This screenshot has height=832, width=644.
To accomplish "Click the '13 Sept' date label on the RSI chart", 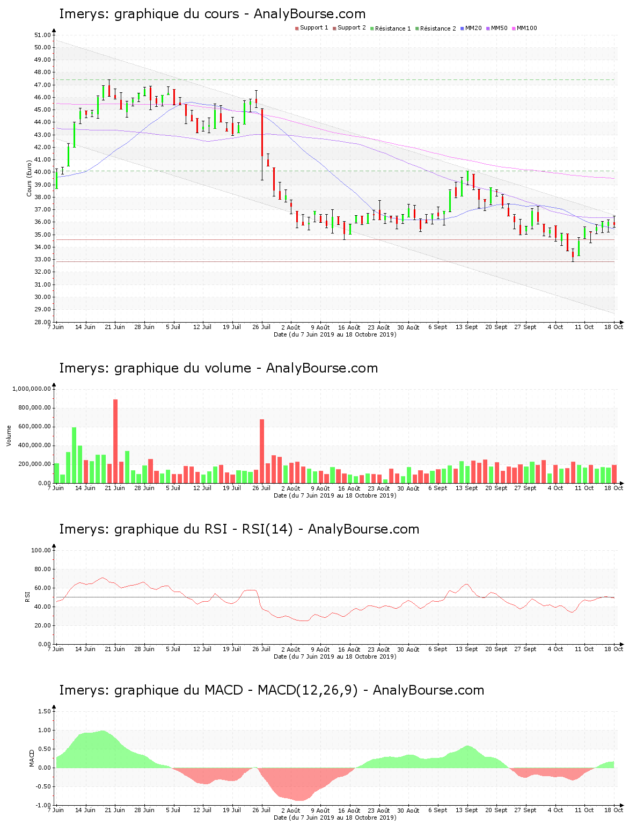I will (466, 649).
